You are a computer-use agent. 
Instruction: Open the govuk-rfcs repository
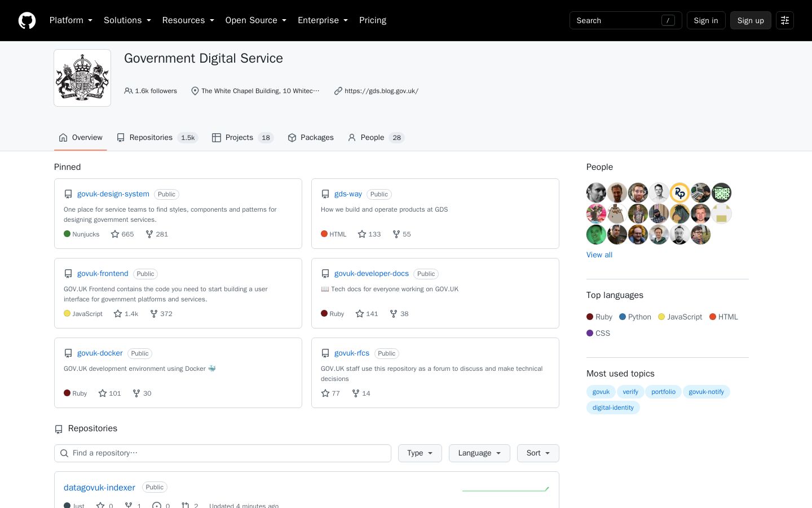pyautogui.click(x=352, y=353)
